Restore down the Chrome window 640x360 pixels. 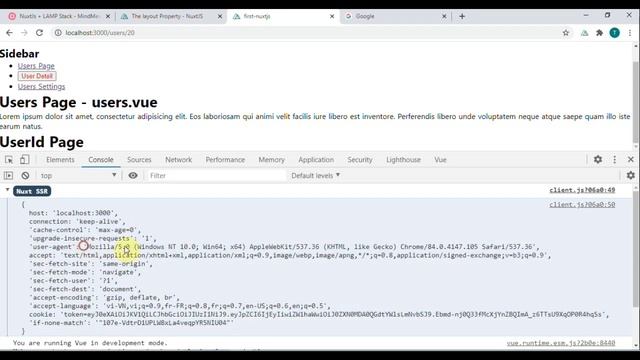[x=608, y=15]
